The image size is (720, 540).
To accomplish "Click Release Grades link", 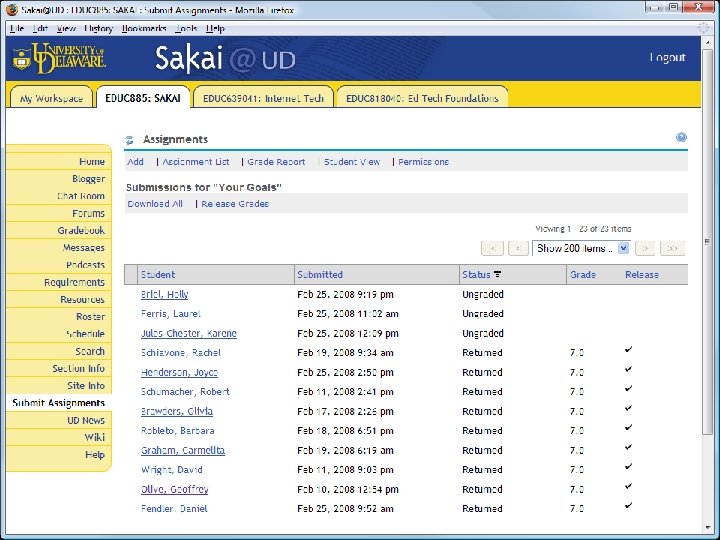I will 235,203.
